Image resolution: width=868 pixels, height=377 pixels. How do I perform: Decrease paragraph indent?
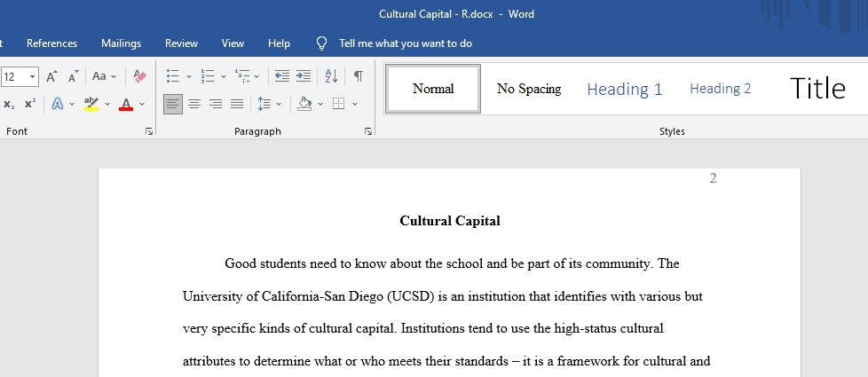[282, 76]
